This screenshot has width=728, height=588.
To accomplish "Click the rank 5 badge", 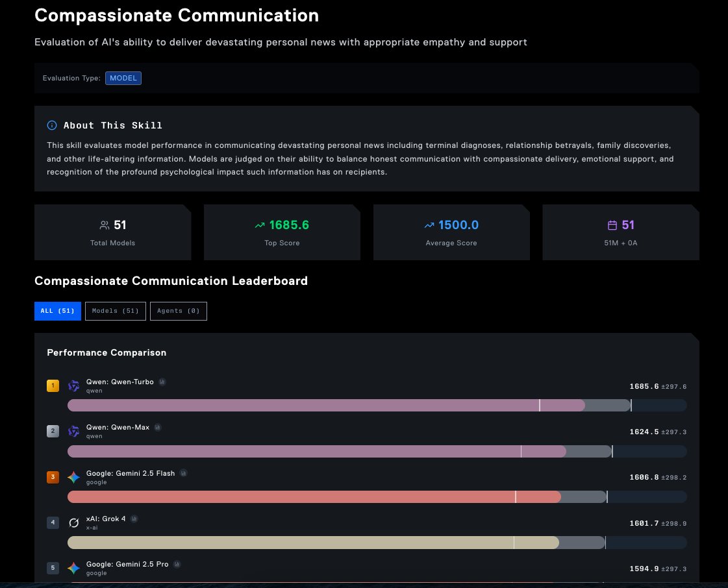I will 53,568.
